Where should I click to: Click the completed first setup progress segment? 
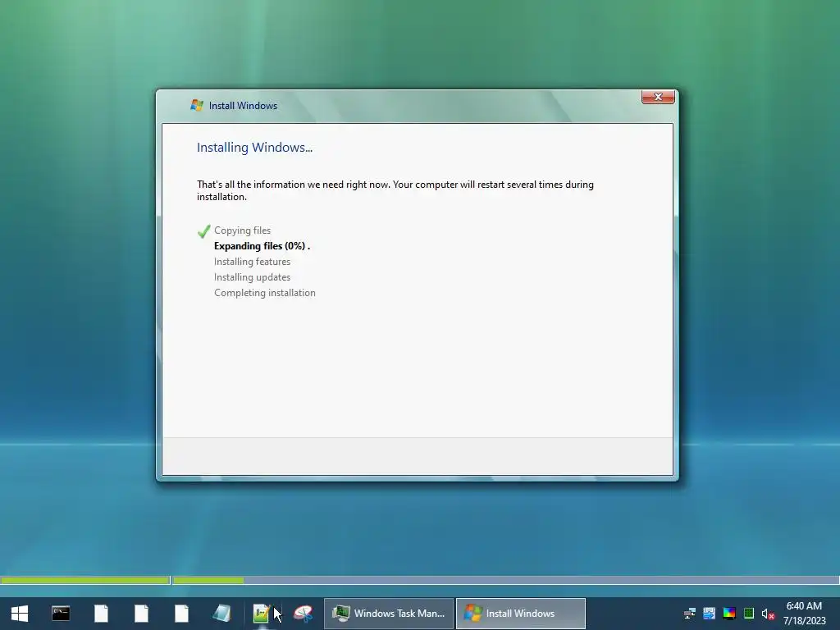tap(85, 580)
